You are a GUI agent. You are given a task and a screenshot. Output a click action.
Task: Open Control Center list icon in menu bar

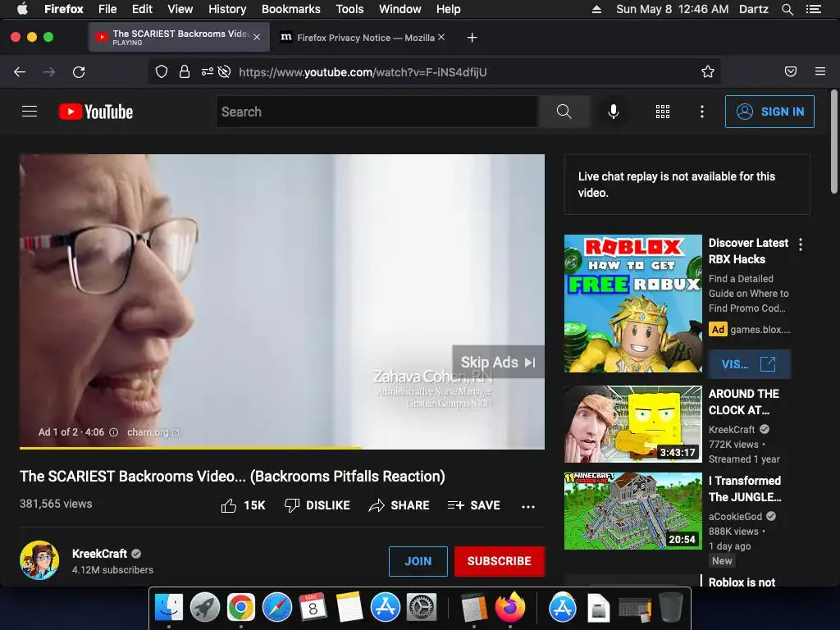[814, 9]
